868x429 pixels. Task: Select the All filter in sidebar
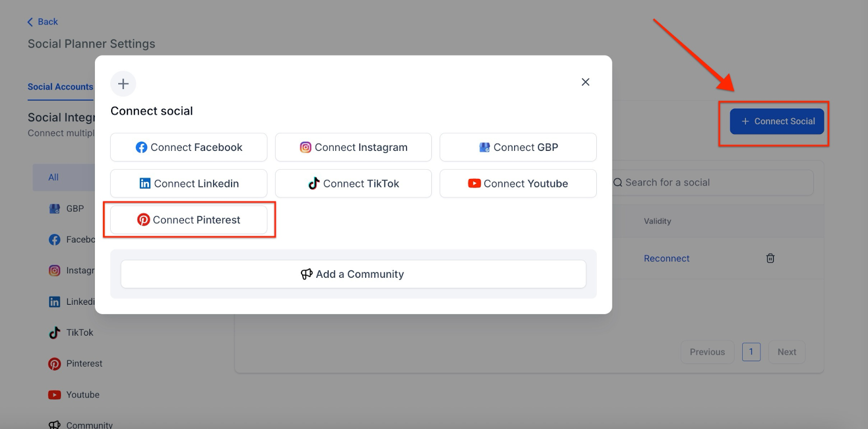click(54, 177)
